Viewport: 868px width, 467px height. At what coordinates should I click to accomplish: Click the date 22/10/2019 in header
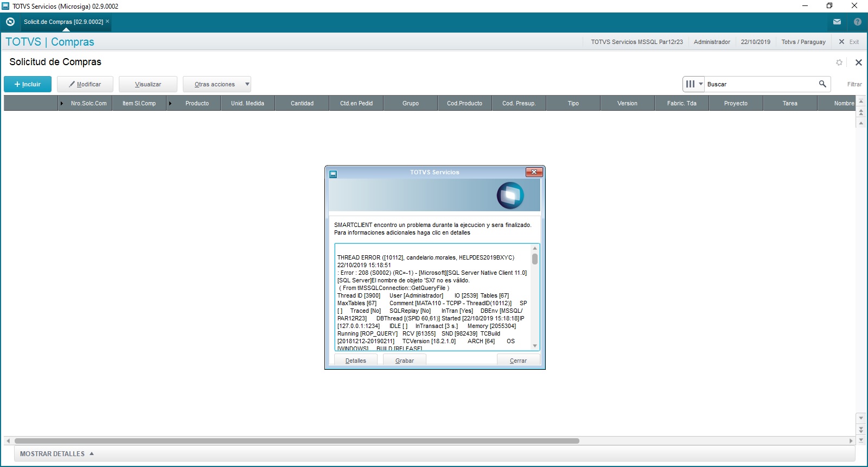pos(756,42)
